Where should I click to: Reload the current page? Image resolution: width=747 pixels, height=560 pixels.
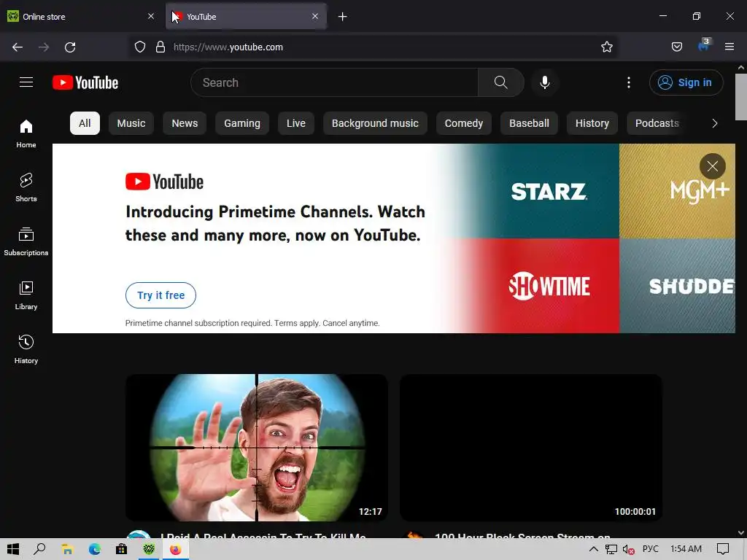click(70, 47)
